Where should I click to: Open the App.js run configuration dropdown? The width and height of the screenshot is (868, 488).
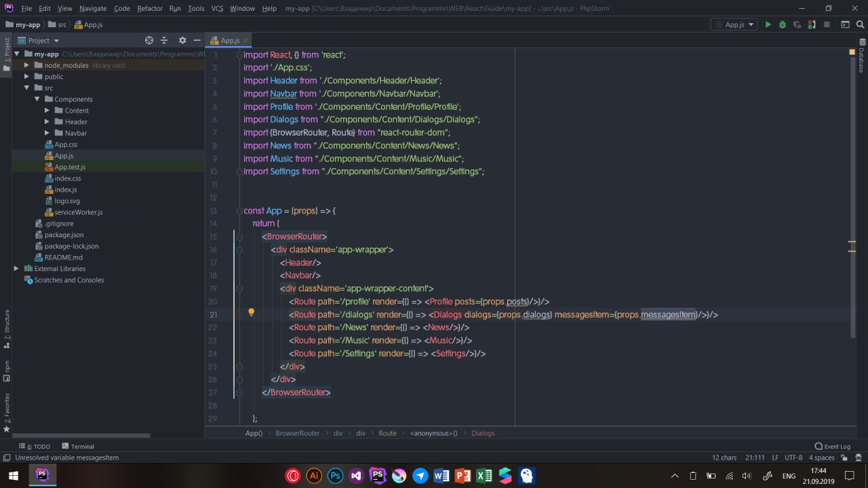(734, 24)
